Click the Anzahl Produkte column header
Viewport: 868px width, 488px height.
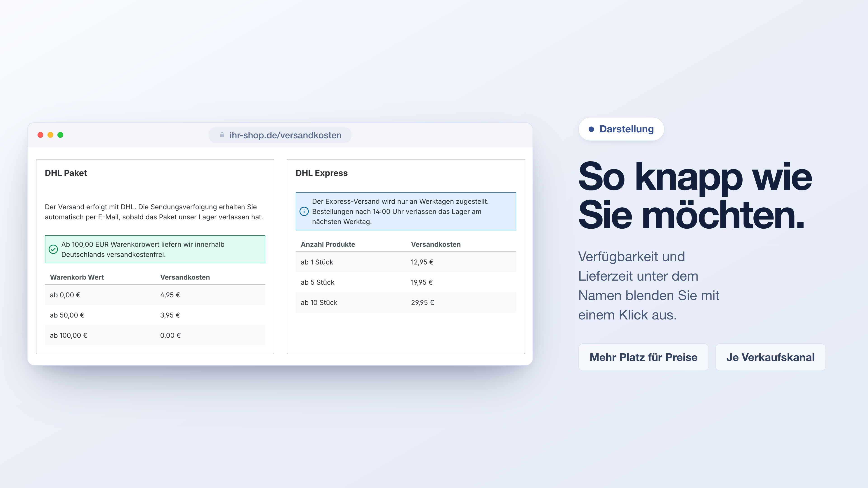pos(328,244)
